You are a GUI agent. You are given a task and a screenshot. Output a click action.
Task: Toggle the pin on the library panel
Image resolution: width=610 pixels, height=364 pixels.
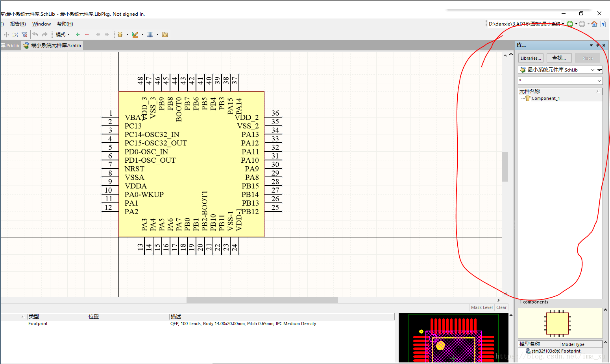(x=597, y=45)
